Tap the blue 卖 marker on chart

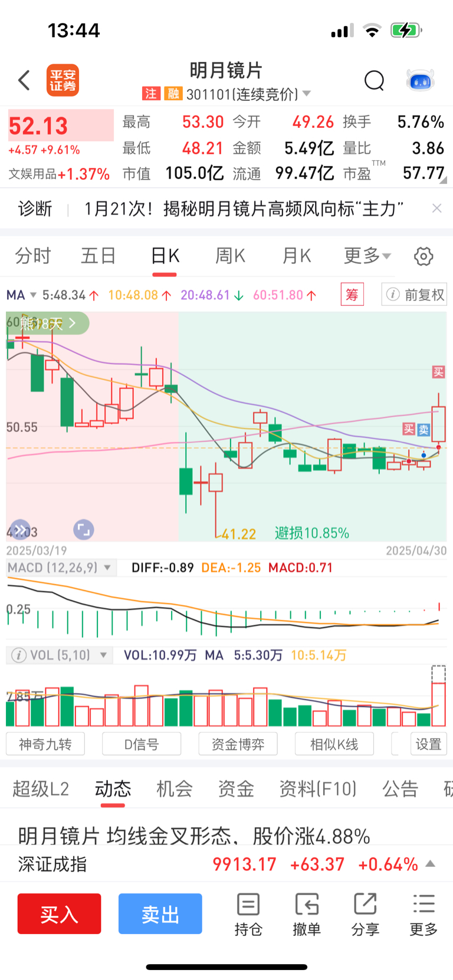coord(424,430)
